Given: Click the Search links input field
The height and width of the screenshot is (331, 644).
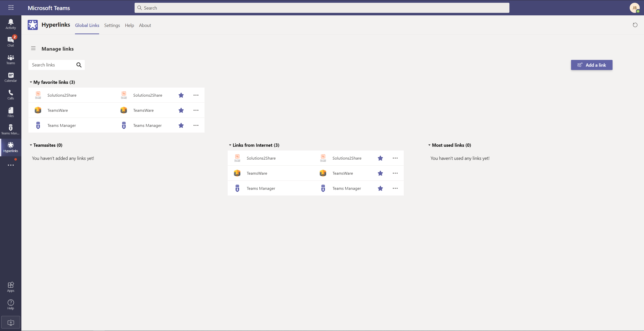Looking at the screenshot, I should (x=52, y=65).
